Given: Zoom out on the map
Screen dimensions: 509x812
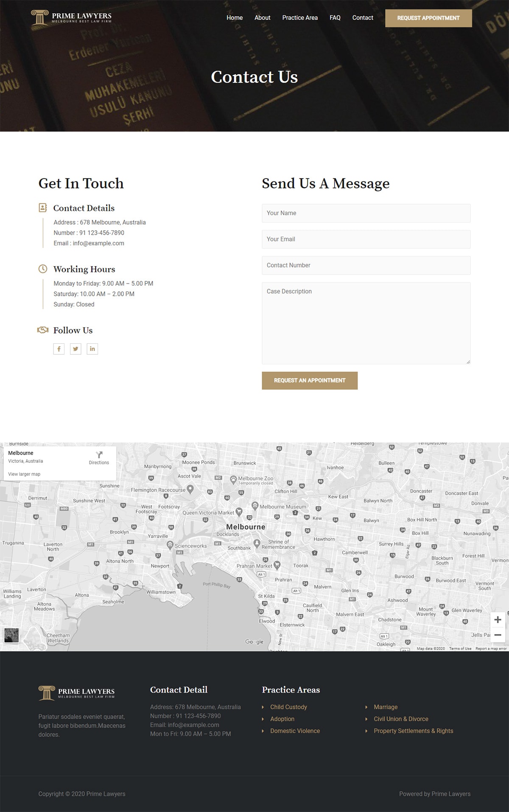Looking at the screenshot, I should click(498, 635).
